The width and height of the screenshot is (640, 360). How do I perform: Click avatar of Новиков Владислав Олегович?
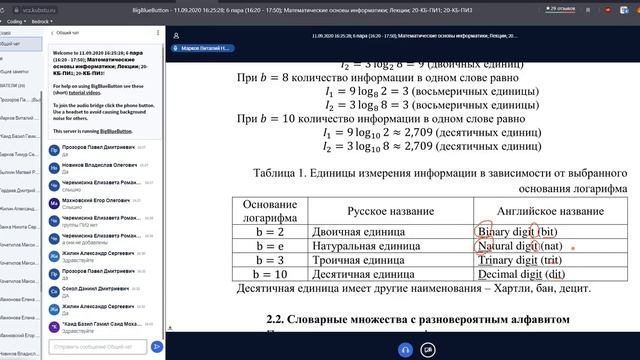54,168
